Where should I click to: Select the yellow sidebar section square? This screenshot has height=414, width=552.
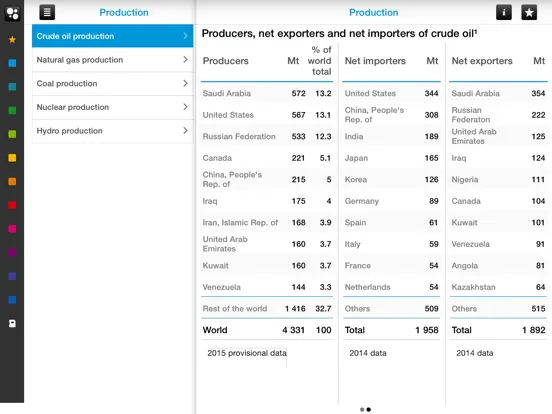[12, 158]
